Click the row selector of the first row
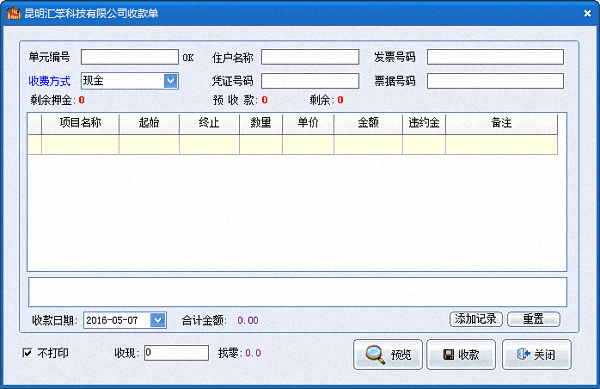The width and height of the screenshot is (600, 389). point(34,144)
